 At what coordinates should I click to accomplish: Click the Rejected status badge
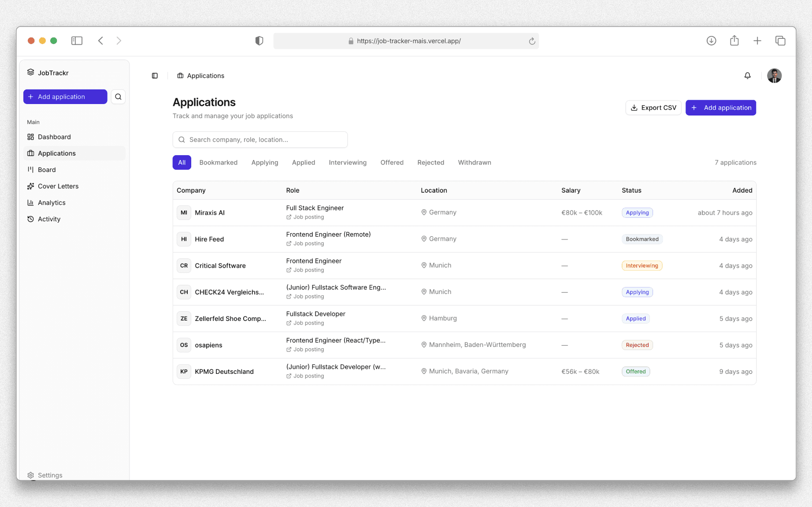click(637, 345)
